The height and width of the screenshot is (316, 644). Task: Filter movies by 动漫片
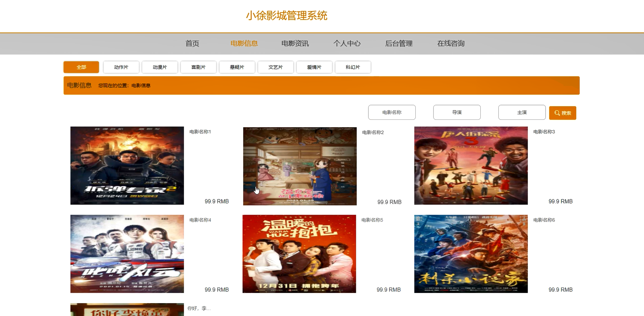(x=160, y=67)
